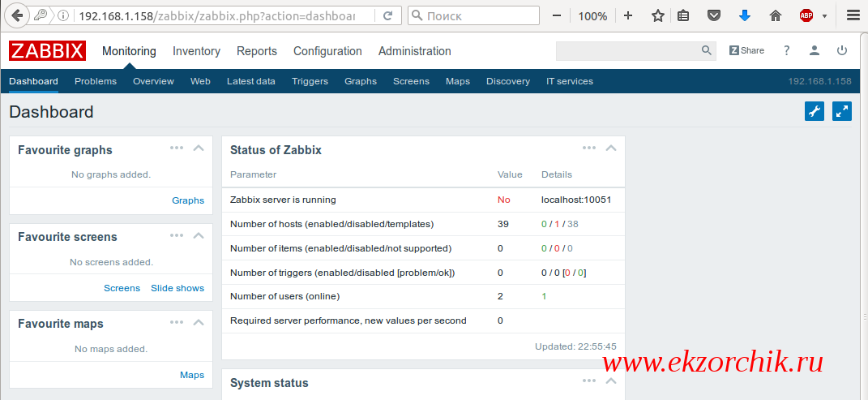Select the Dashboard submenu tab

click(x=34, y=81)
